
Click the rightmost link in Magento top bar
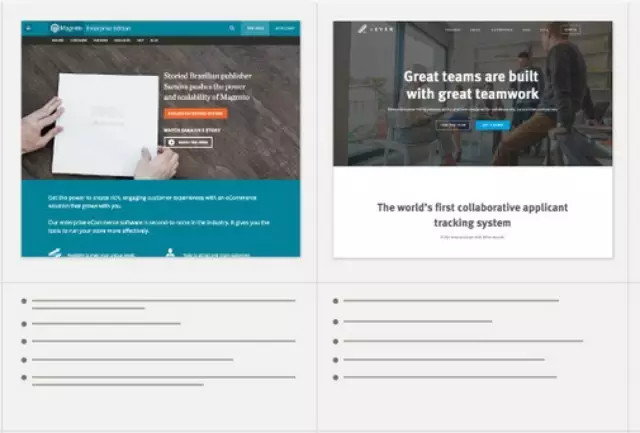(x=284, y=29)
